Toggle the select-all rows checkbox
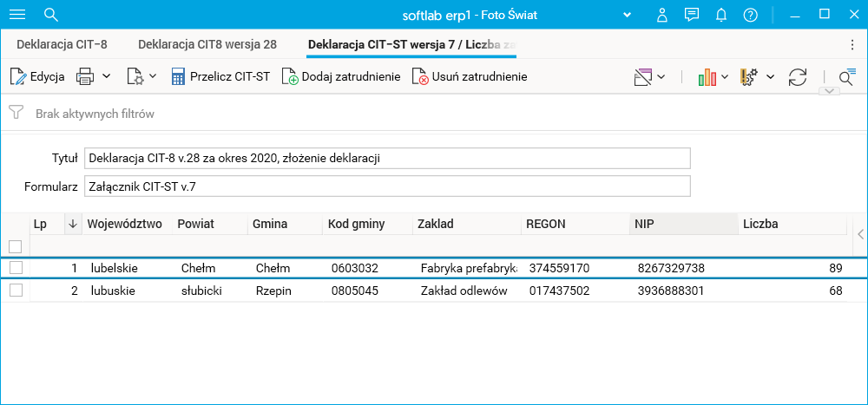Screen dimensions: 868x405 15,246
